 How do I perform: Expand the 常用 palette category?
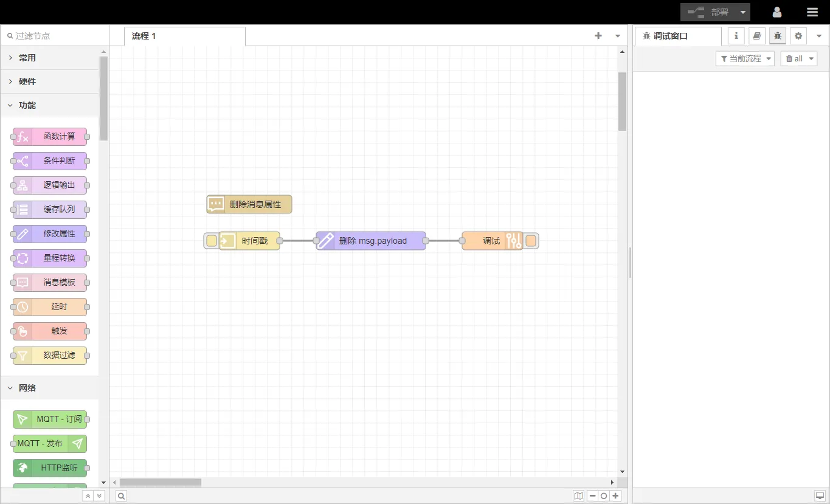tap(27, 58)
